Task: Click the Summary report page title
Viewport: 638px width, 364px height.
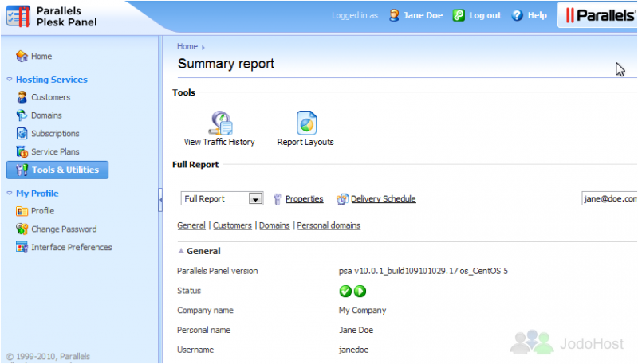Action: click(226, 64)
